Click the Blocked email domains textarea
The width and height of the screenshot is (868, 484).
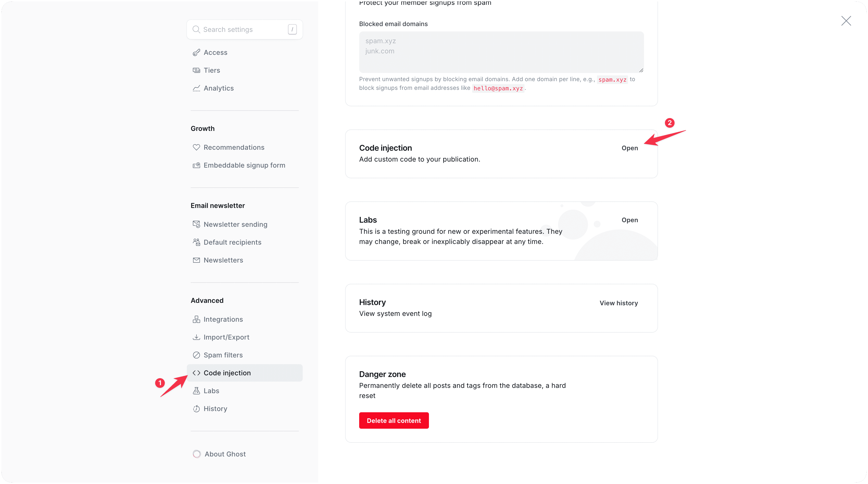(501, 52)
